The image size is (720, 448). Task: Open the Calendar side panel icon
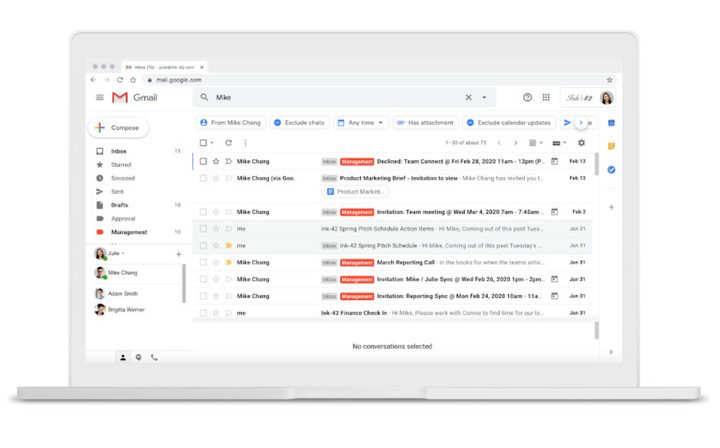611,123
